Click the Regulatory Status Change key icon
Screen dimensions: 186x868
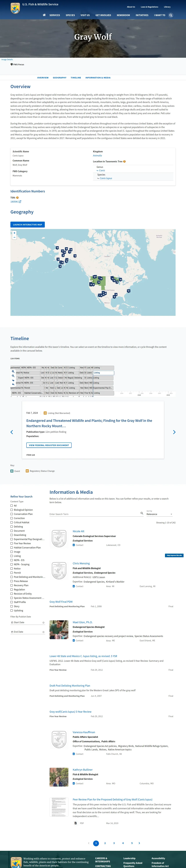[27, 471]
